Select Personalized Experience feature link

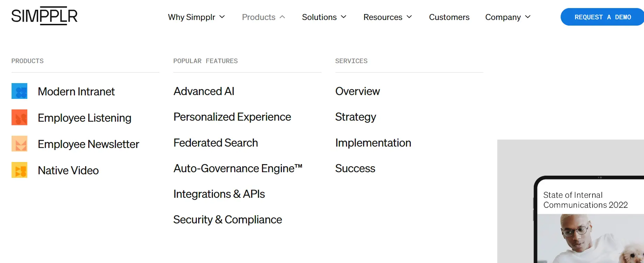[x=232, y=117]
